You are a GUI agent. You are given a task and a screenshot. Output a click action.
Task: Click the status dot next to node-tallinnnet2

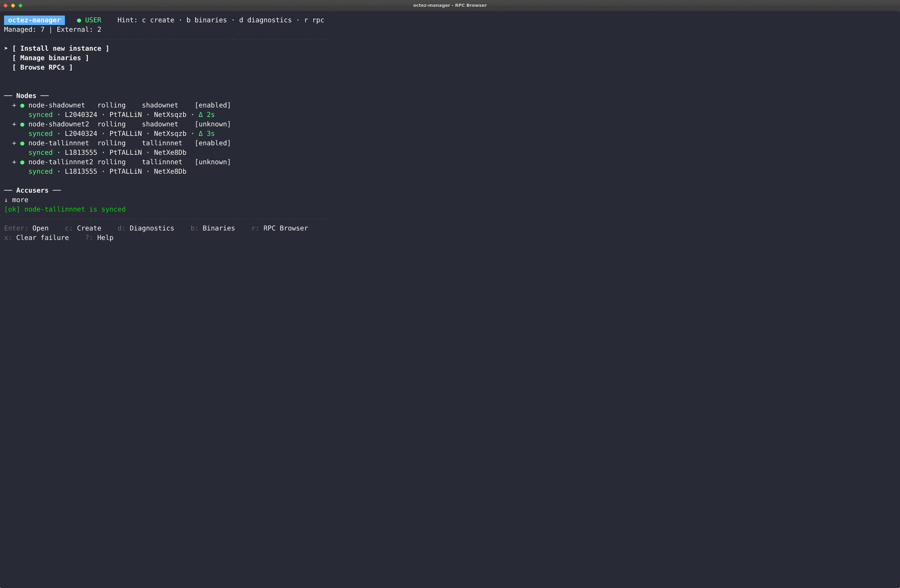[22, 162]
